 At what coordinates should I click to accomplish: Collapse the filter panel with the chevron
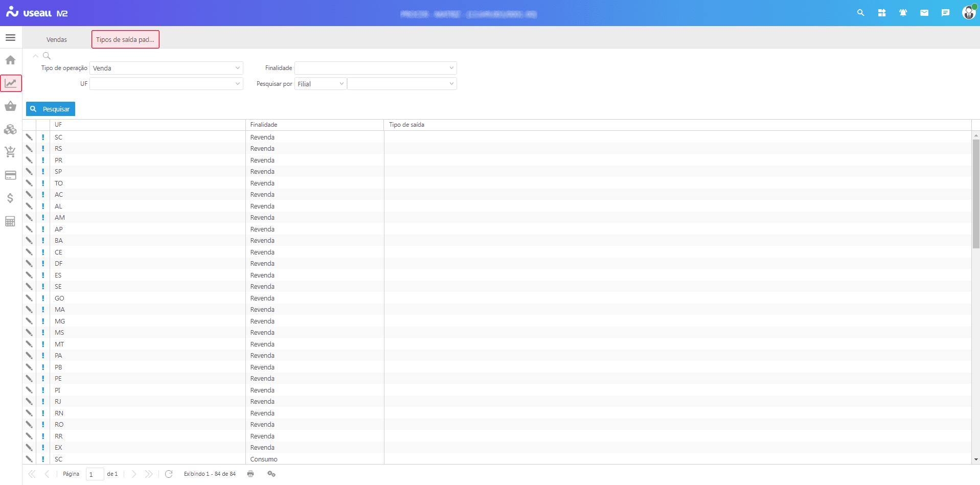35,56
